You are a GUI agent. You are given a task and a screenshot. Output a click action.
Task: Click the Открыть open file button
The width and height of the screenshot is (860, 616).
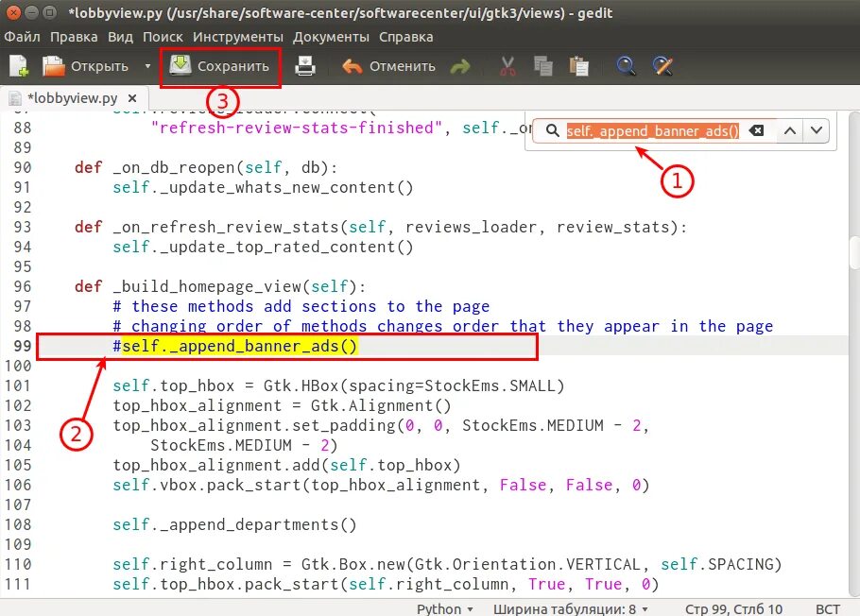click(x=86, y=66)
